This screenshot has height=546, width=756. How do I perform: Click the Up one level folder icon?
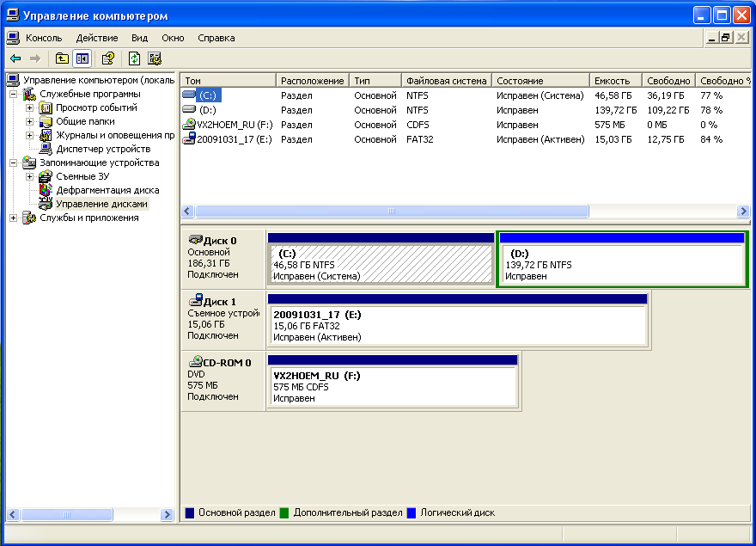(x=62, y=58)
